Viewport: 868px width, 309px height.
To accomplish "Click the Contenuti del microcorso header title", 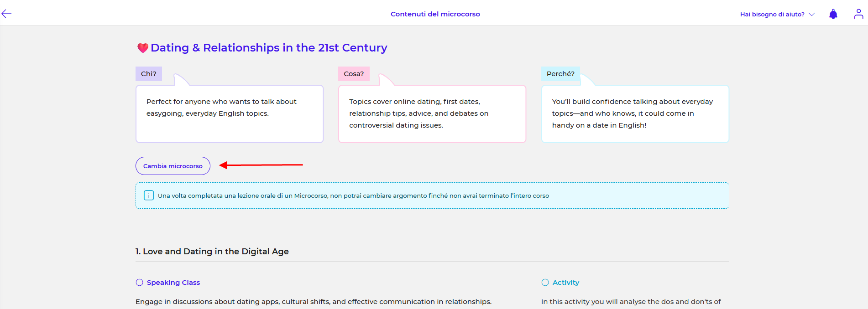I will coord(435,14).
